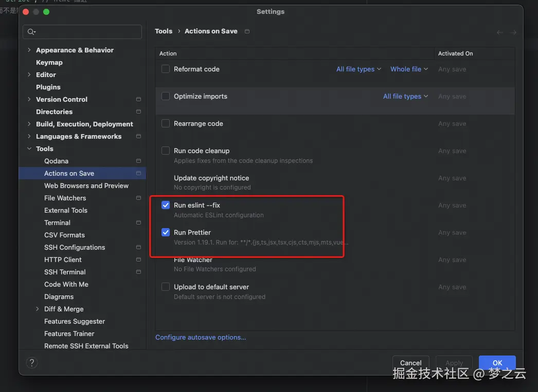
Task: Click the project-level icon beside Actions on Save breadcrumb
Action: (247, 31)
